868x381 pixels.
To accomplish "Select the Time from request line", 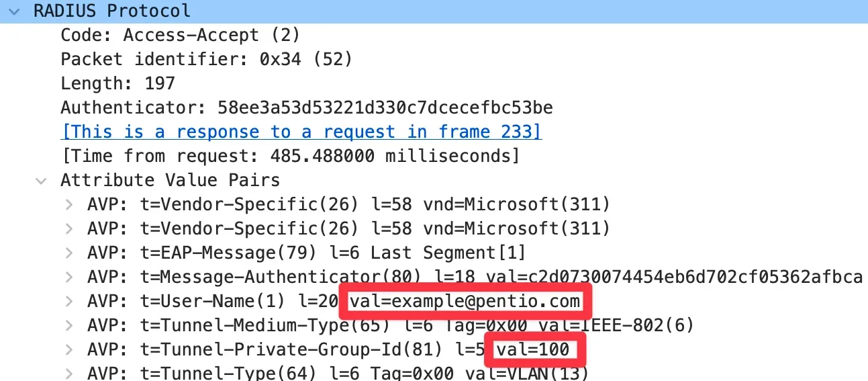I will coord(290,156).
